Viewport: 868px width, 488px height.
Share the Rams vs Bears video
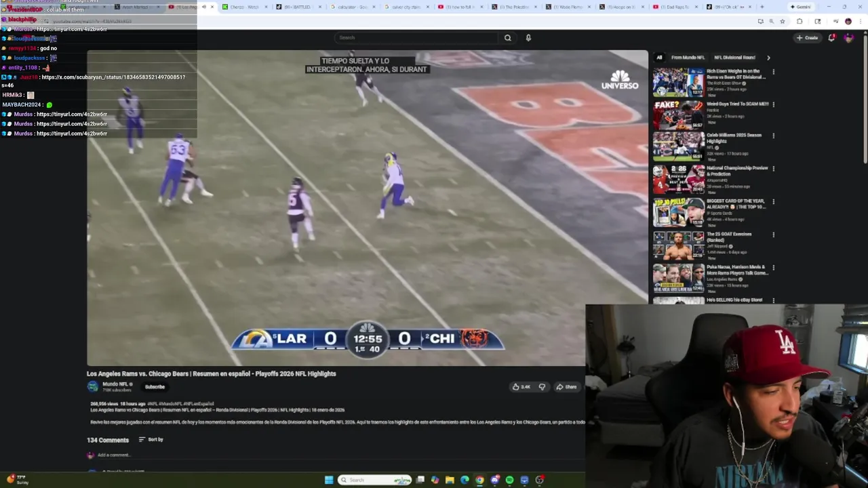pos(566,387)
